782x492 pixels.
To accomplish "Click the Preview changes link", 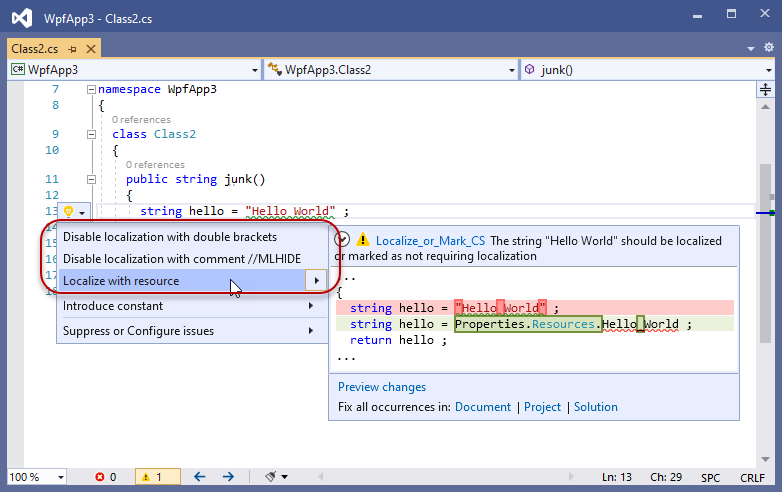I will click(382, 387).
